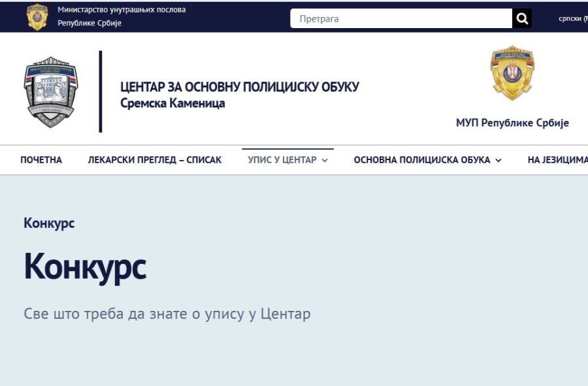The width and height of the screenshot is (588, 386).
Task: Expand ОСНОВНА ПОЛИЦИЈСКА ОБУКА chevron
Action: [x=498, y=161]
